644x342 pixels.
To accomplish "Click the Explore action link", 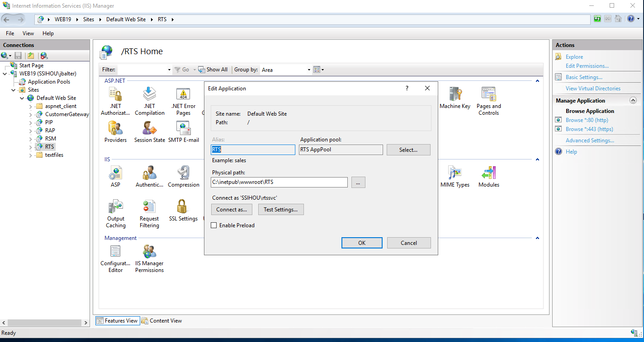I will tap(574, 57).
